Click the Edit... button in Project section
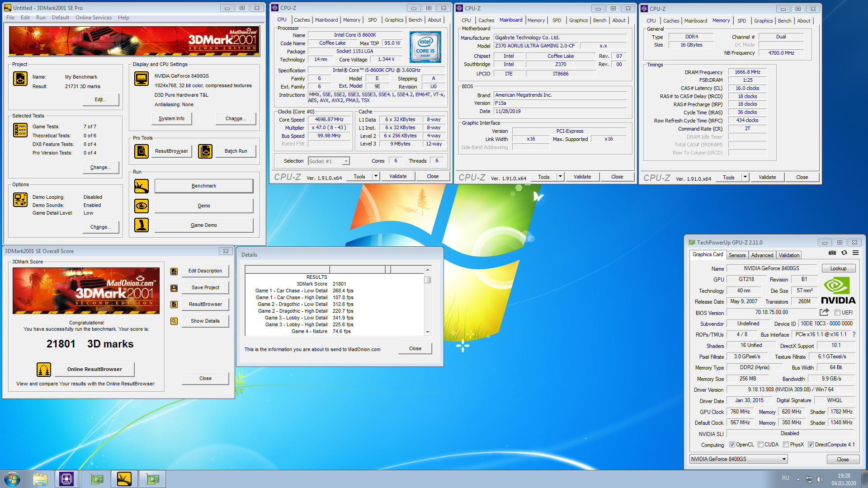 coord(101,100)
